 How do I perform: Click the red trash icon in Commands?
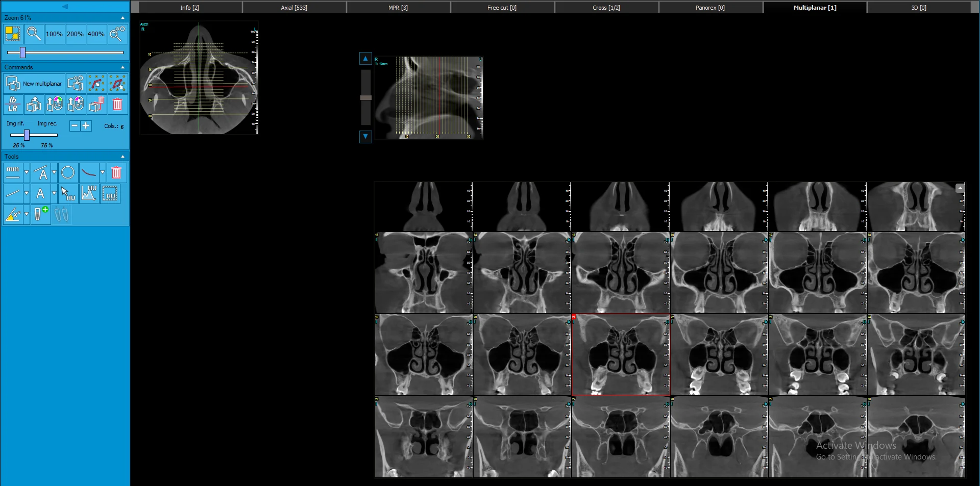[117, 105]
